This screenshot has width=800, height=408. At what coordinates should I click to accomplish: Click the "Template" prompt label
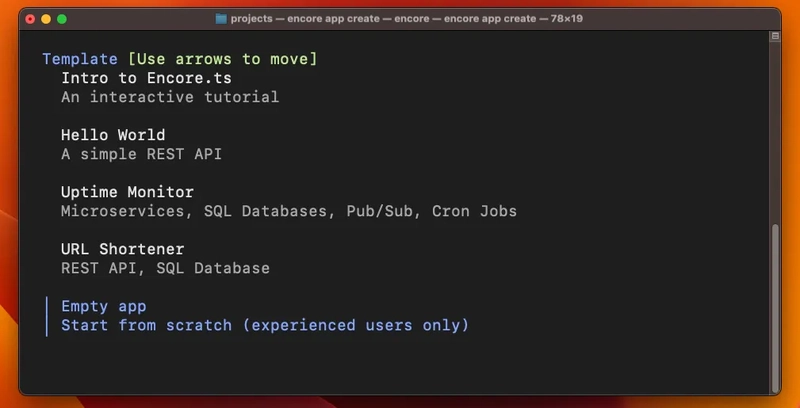(x=80, y=59)
